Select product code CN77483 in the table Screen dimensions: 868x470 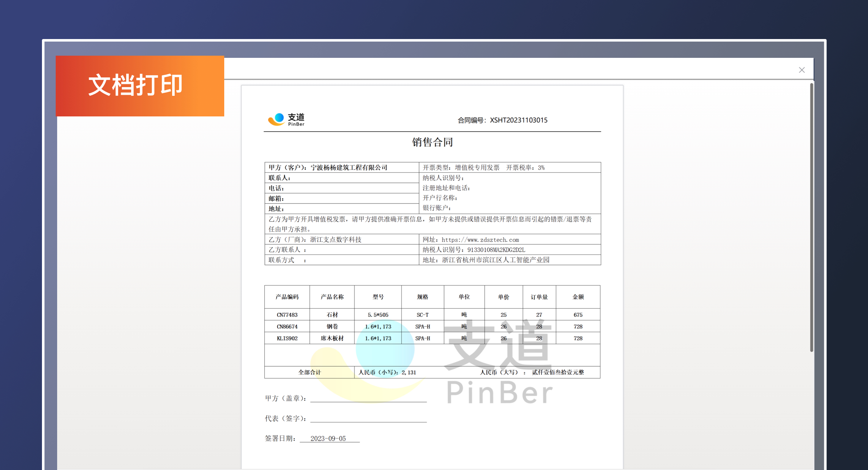pos(287,315)
